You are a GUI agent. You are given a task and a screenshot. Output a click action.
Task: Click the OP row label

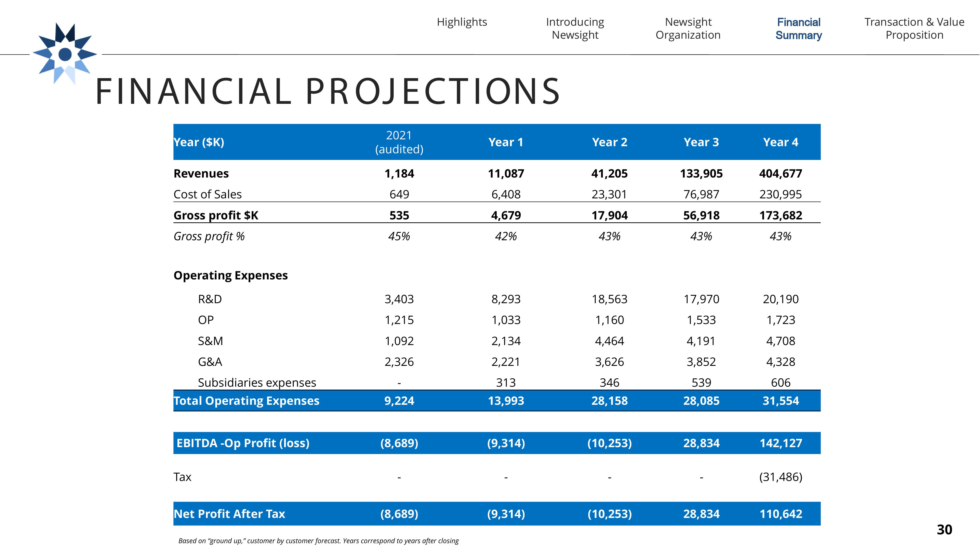[x=206, y=320]
